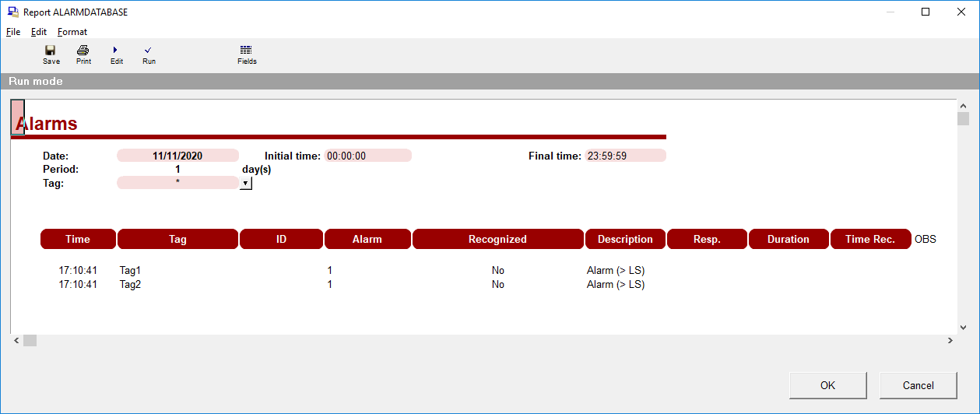Image resolution: width=980 pixels, height=414 pixels.
Task: Click the Alarms report title
Action: click(x=47, y=123)
